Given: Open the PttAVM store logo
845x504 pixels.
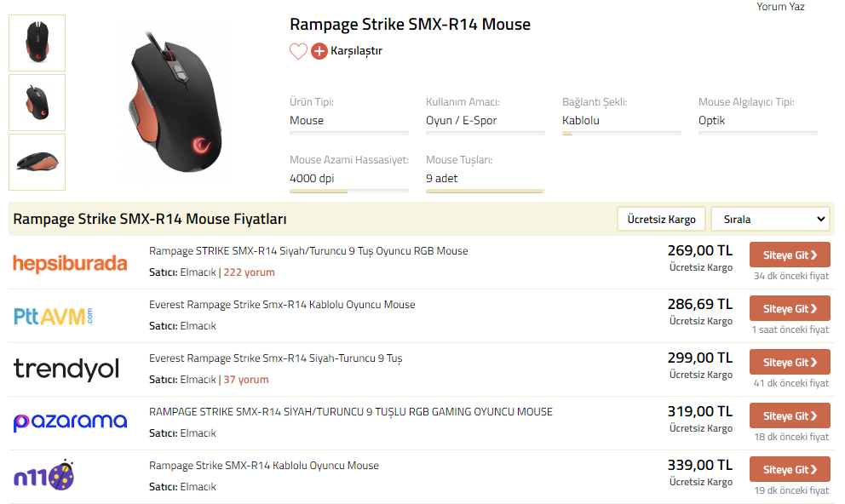Looking at the screenshot, I should [x=53, y=317].
